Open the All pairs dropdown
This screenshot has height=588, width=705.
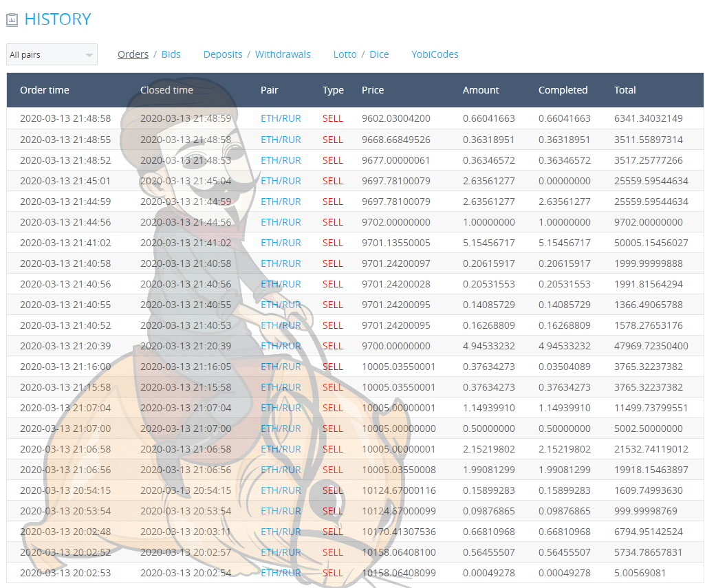point(52,54)
